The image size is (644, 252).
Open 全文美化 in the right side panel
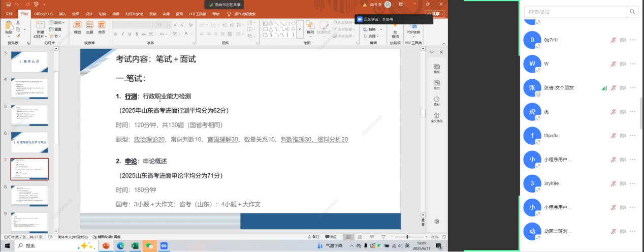pos(436,117)
